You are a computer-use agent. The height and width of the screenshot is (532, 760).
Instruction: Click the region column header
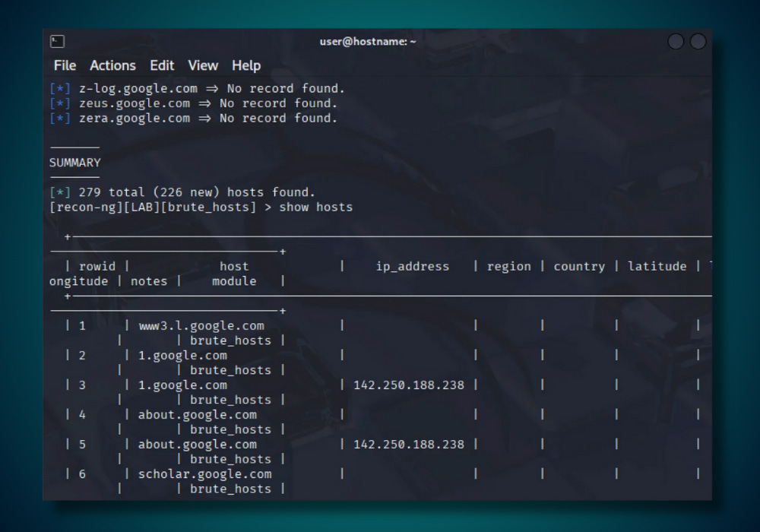tap(509, 267)
